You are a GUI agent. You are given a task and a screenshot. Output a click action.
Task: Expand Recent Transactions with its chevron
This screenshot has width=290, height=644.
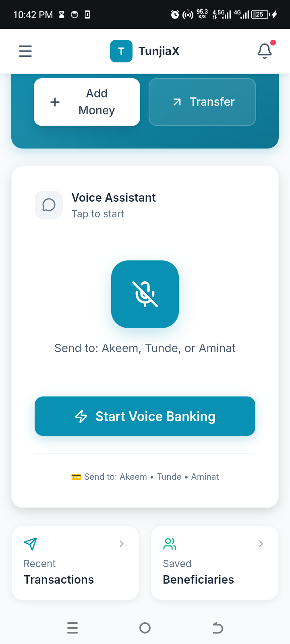pos(122,544)
